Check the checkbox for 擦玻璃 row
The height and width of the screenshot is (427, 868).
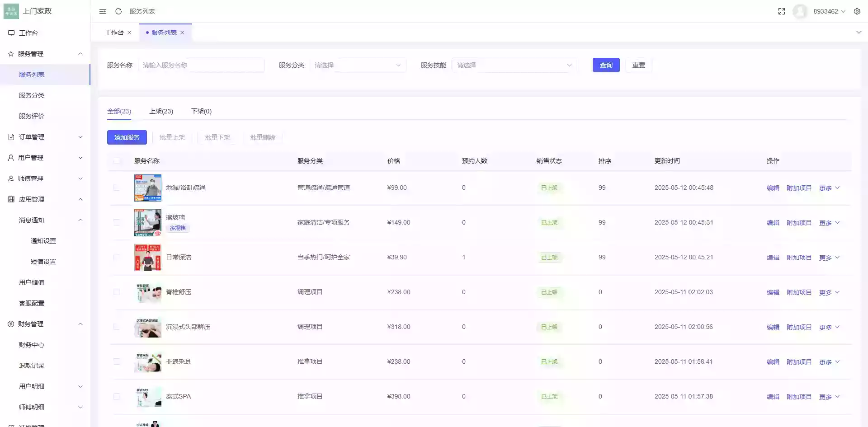[x=117, y=222]
